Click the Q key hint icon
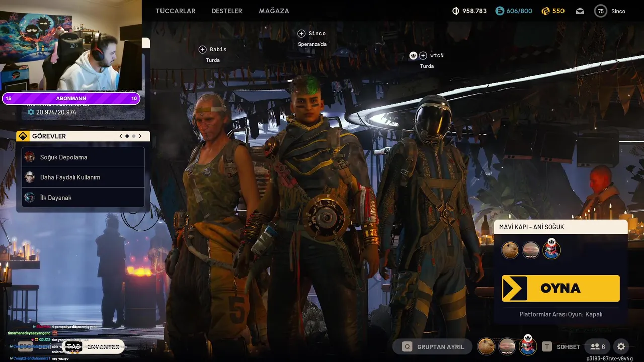Viewport: 644px width, 362px height. point(407,347)
